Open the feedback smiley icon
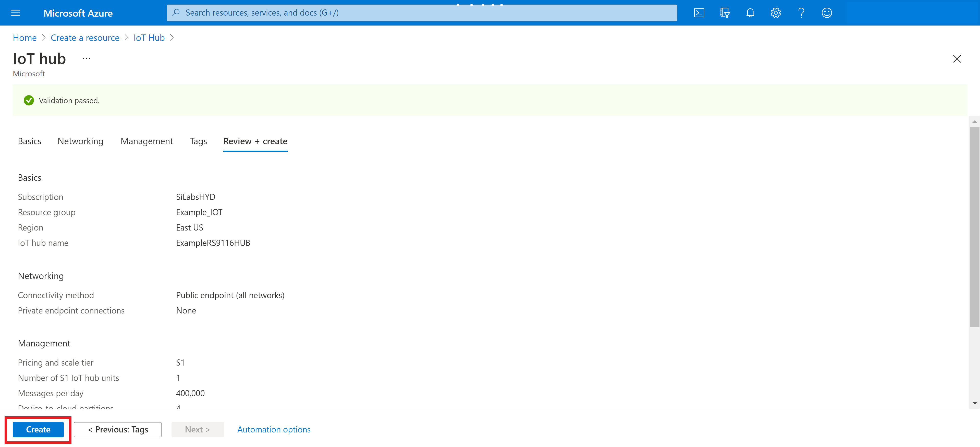 click(x=826, y=13)
